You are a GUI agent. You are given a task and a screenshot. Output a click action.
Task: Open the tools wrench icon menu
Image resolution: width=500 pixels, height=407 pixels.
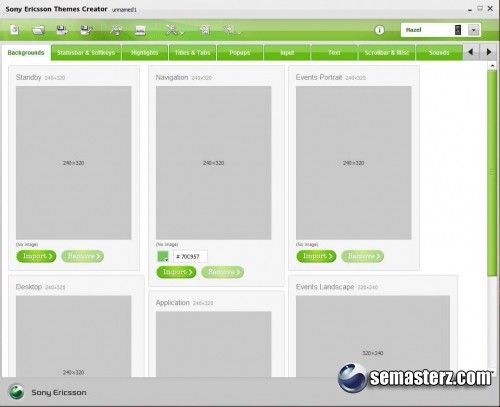tap(174, 30)
